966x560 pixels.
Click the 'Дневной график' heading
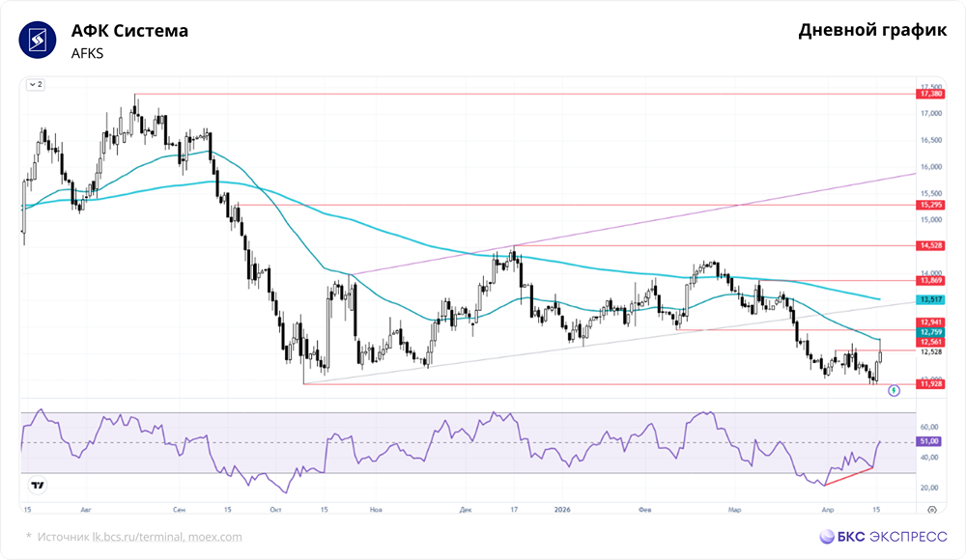point(872,30)
